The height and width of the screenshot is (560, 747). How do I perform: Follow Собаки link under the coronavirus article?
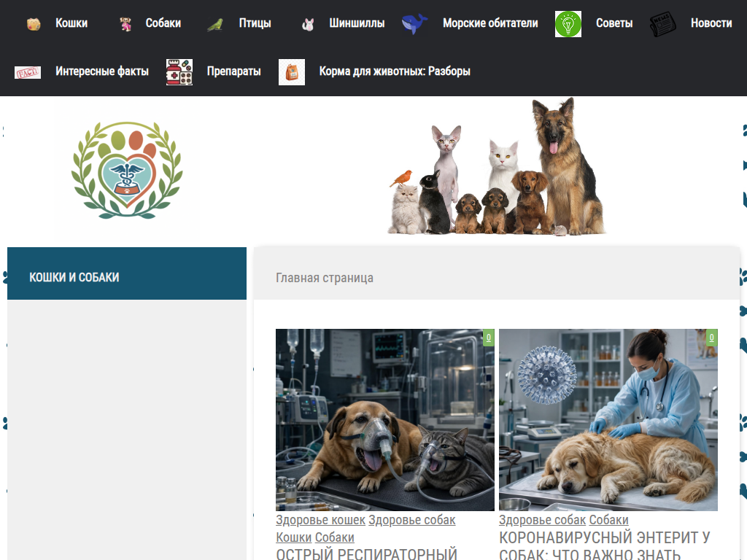coord(609,520)
